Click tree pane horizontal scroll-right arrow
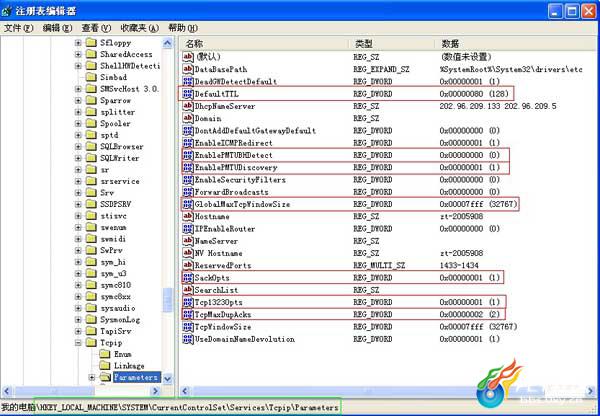This screenshot has width=600, height=416. (155, 391)
